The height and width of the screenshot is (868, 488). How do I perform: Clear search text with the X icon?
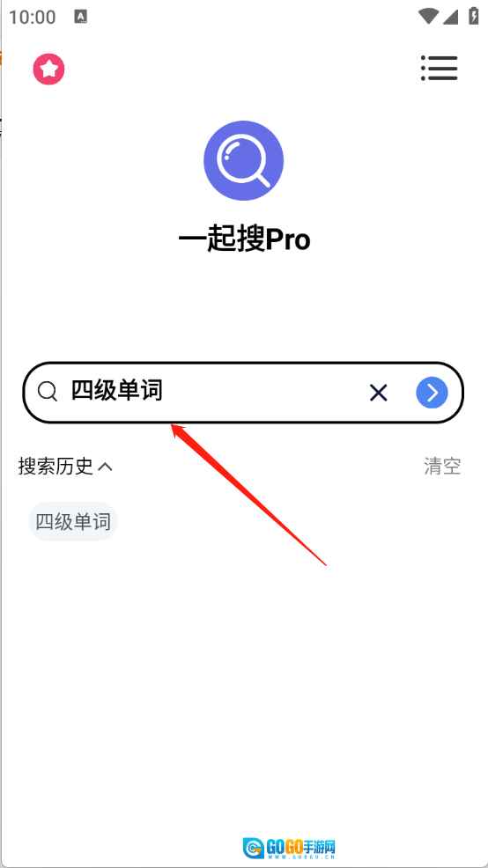pos(378,393)
